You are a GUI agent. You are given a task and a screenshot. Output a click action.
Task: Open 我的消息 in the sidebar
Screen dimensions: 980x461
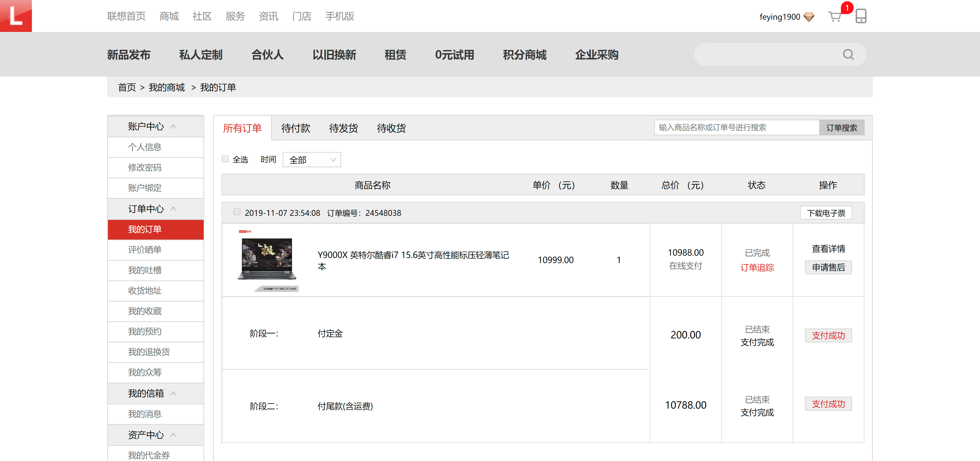pyautogui.click(x=156, y=414)
